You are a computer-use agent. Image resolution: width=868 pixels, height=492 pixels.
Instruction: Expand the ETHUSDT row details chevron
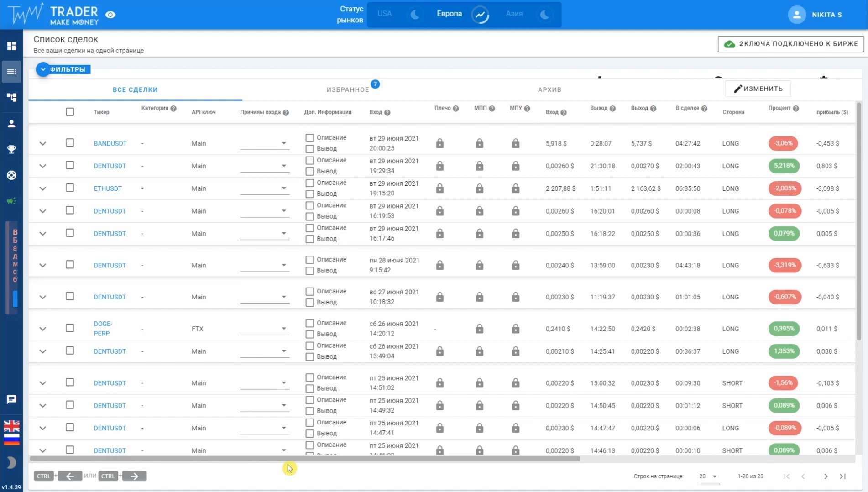[42, 188]
